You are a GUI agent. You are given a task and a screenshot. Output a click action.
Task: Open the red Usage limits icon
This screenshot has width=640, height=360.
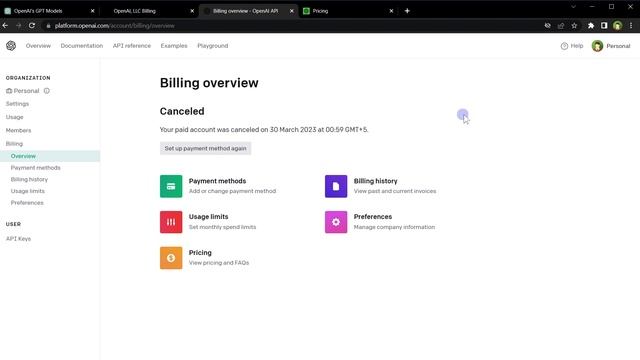(171, 222)
